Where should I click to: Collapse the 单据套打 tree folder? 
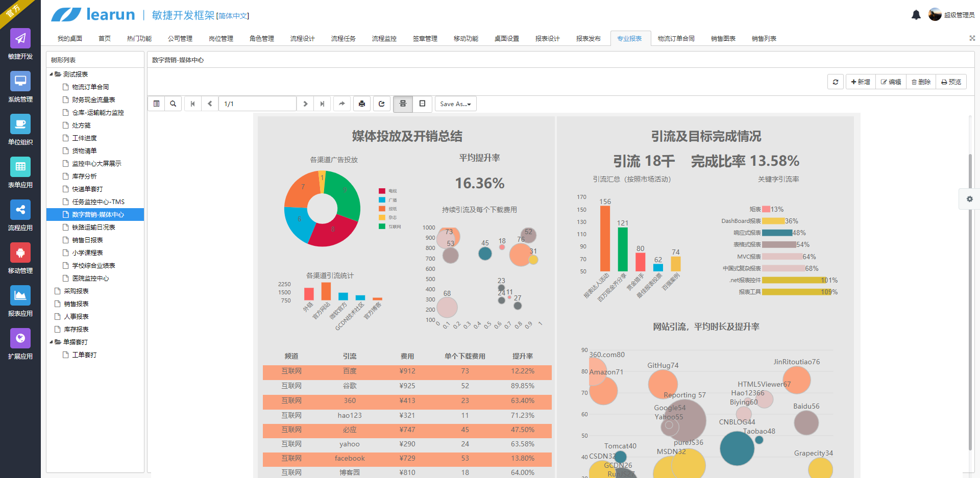click(x=52, y=342)
